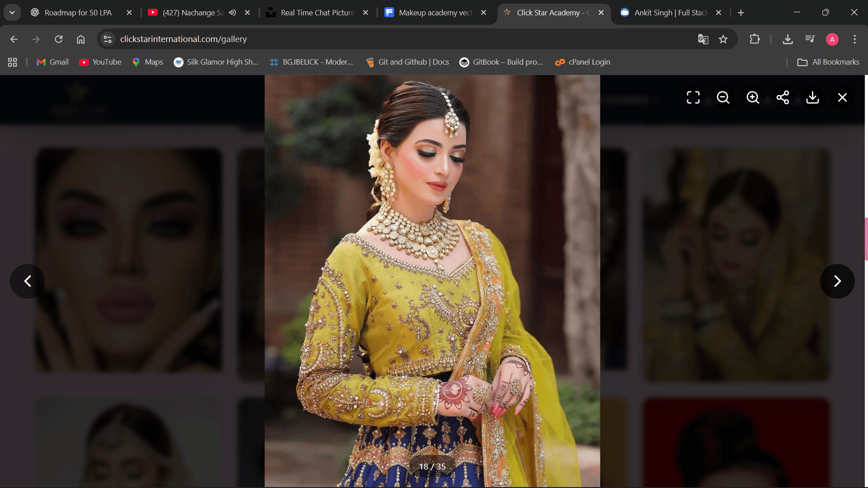
Task: Click the 18 / 35 image counter
Action: coord(432,466)
